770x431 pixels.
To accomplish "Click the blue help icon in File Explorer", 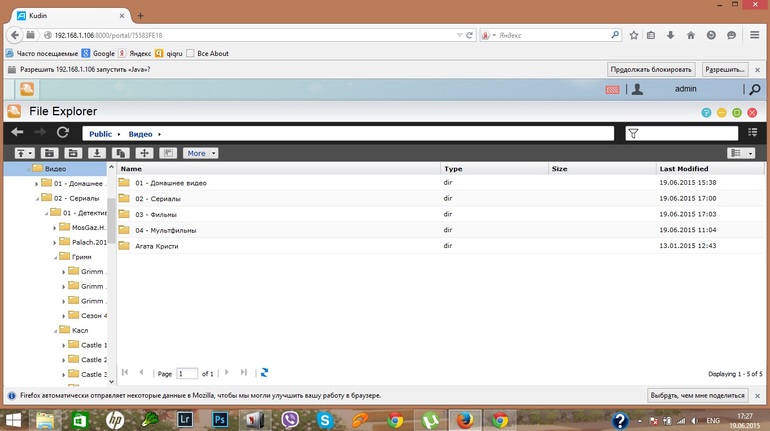I will pos(707,112).
